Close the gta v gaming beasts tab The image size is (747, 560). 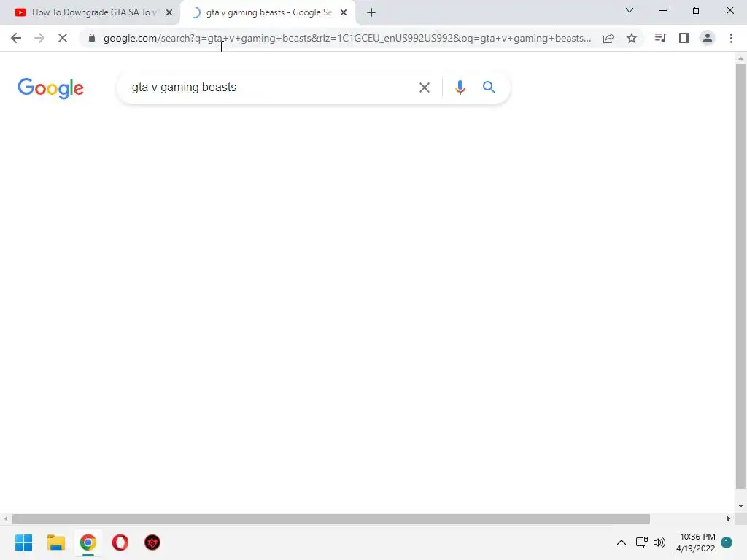[x=344, y=12]
